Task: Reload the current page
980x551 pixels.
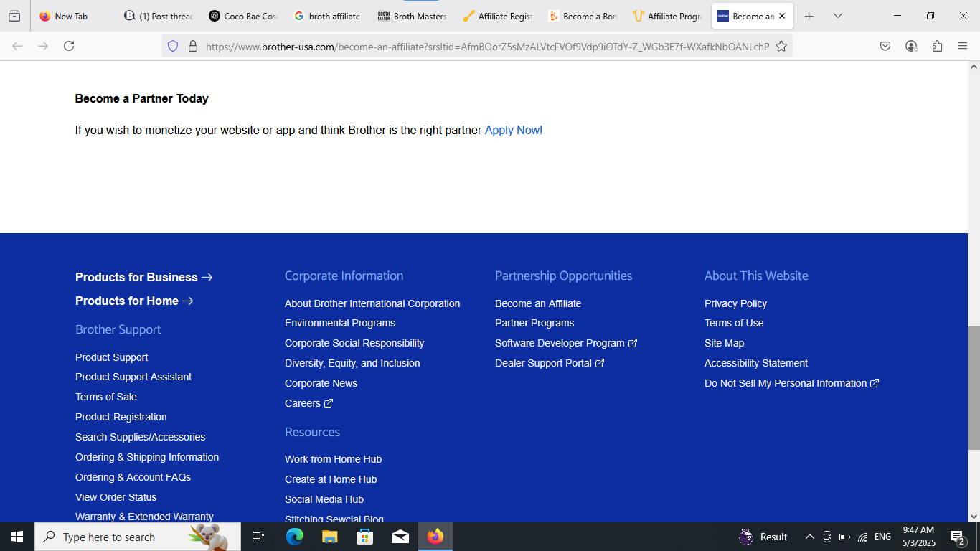Action: click(69, 46)
